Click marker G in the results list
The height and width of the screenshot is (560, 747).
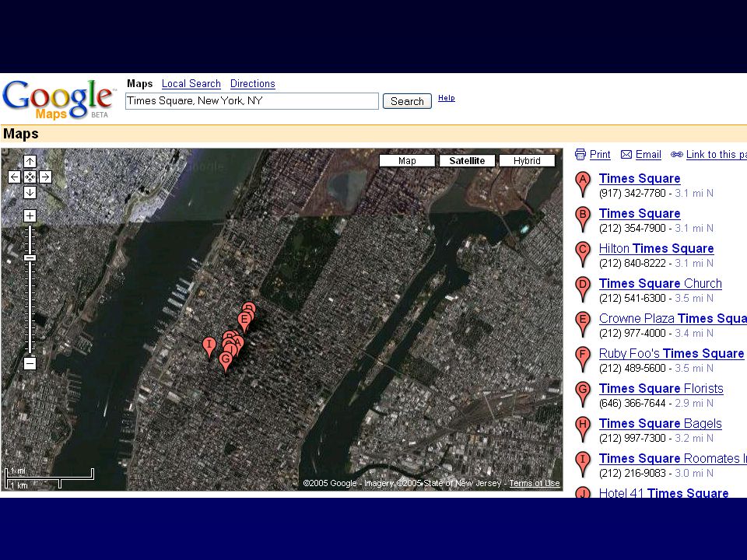point(583,394)
